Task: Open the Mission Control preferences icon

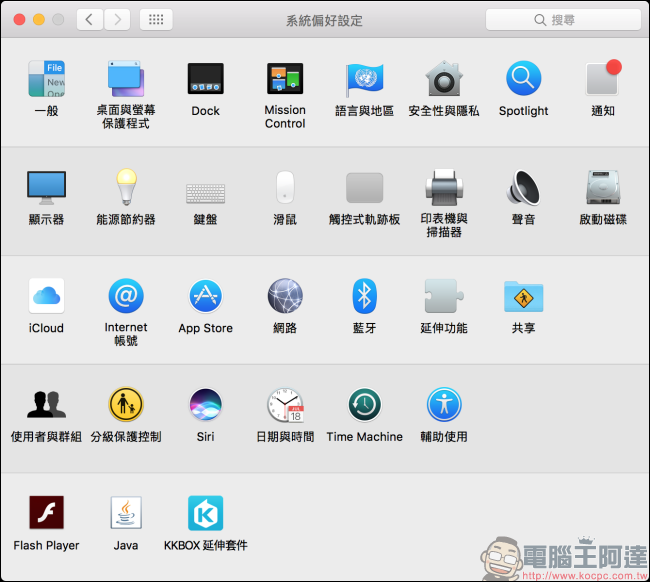Action: (285, 79)
